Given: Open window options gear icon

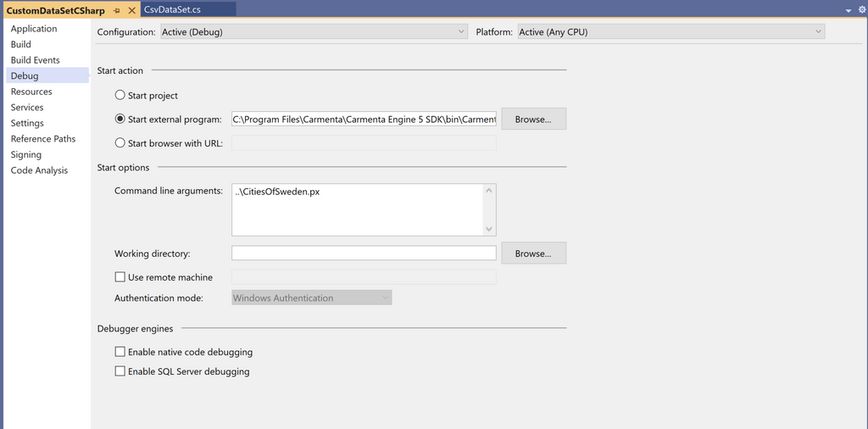Looking at the screenshot, I should (862, 10).
